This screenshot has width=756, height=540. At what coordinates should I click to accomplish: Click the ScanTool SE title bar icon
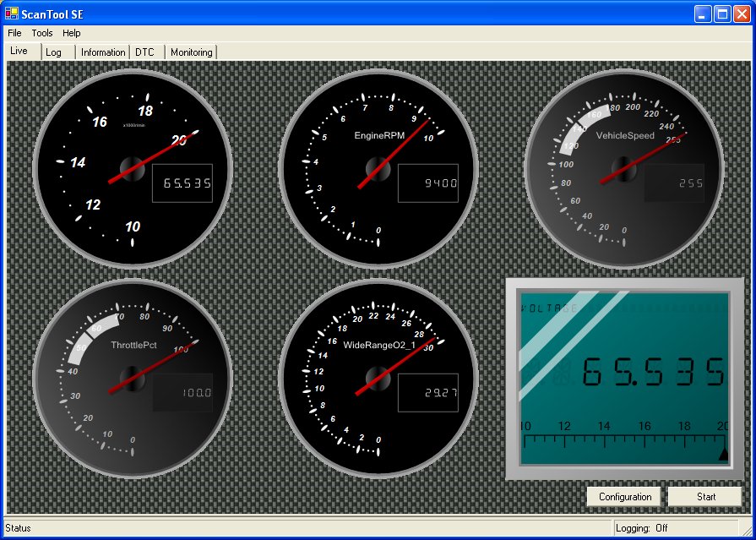click(x=11, y=14)
